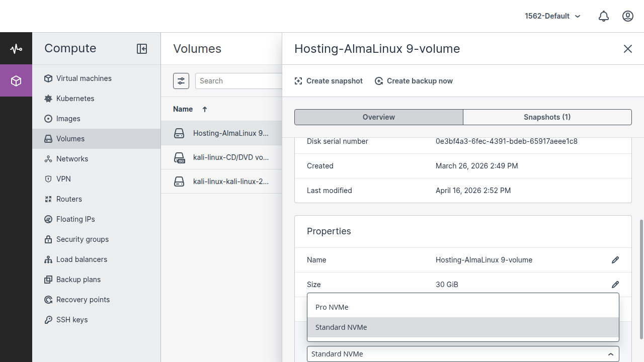Image resolution: width=644 pixels, height=362 pixels.
Task: Go to Kubernetes section
Action: click(x=96, y=99)
